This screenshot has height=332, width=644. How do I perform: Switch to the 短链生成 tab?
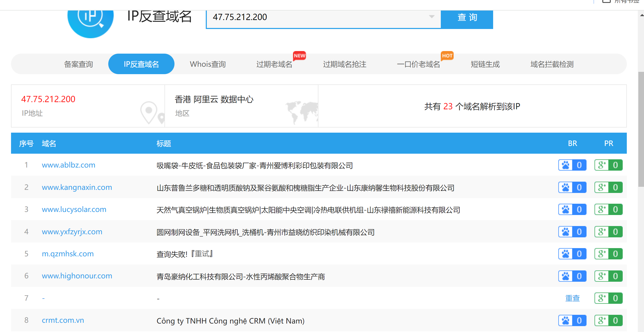(485, 64)
